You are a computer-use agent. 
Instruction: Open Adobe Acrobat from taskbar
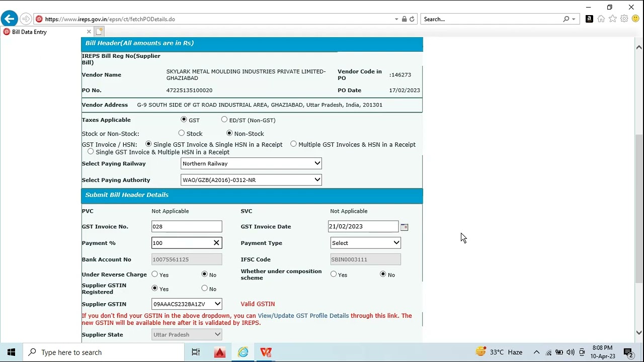click(x=220, y=352)
